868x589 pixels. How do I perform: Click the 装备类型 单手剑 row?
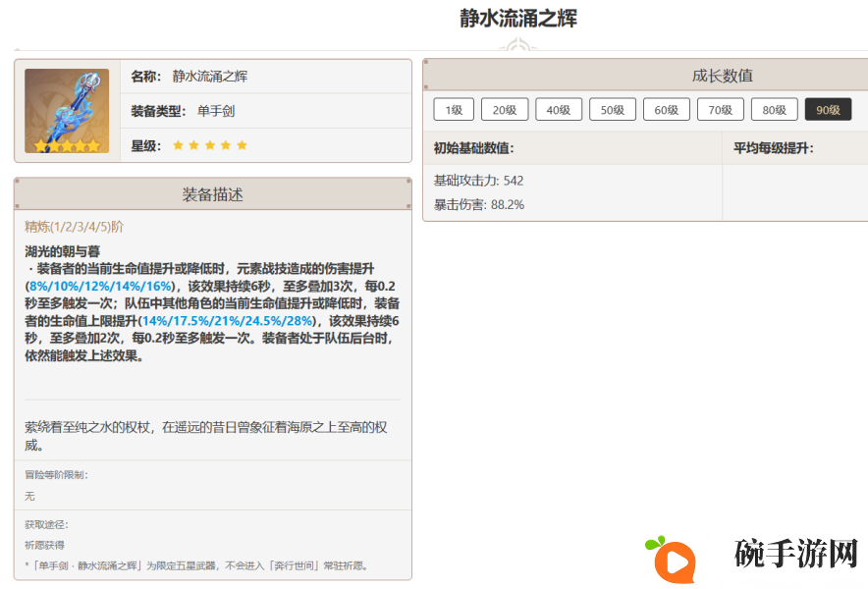(266, 111)
